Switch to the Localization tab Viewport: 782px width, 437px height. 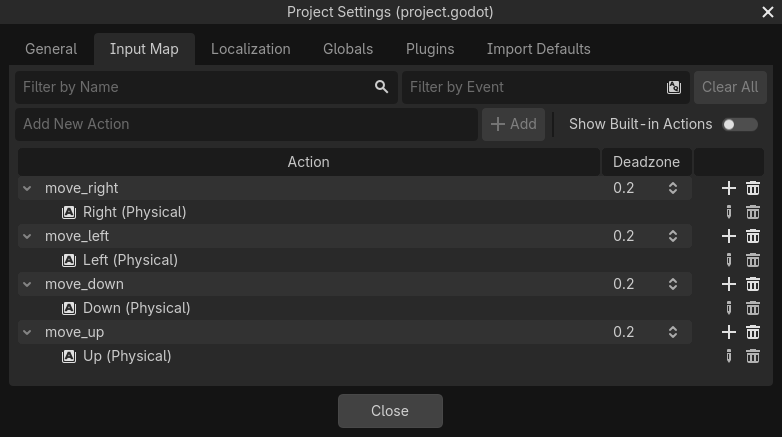(x=250, y=49)
